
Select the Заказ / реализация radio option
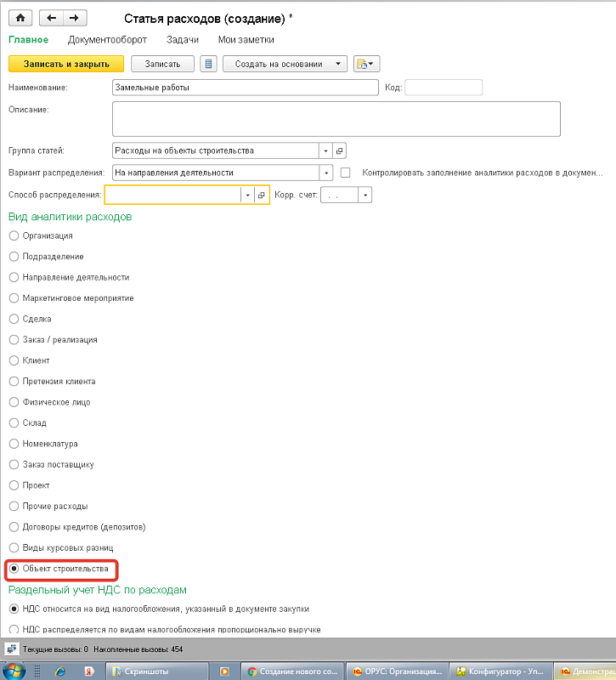point(14,339)
